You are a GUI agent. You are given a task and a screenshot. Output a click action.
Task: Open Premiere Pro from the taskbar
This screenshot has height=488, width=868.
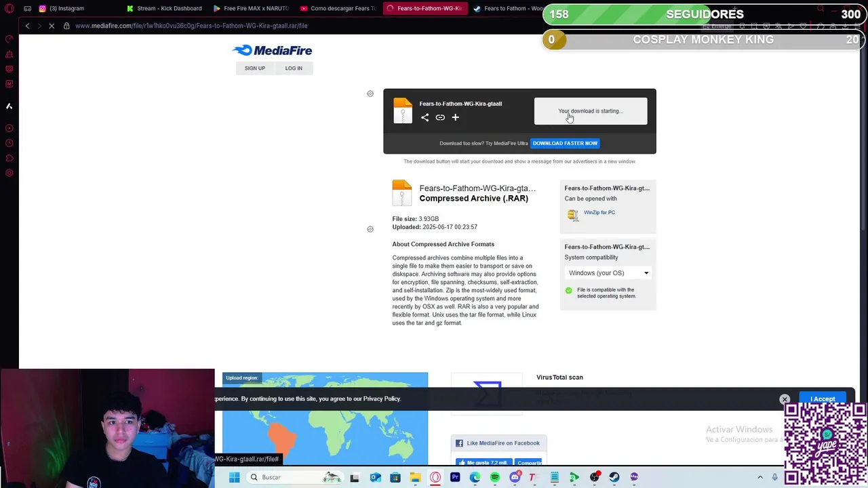(x=455, y=478)
